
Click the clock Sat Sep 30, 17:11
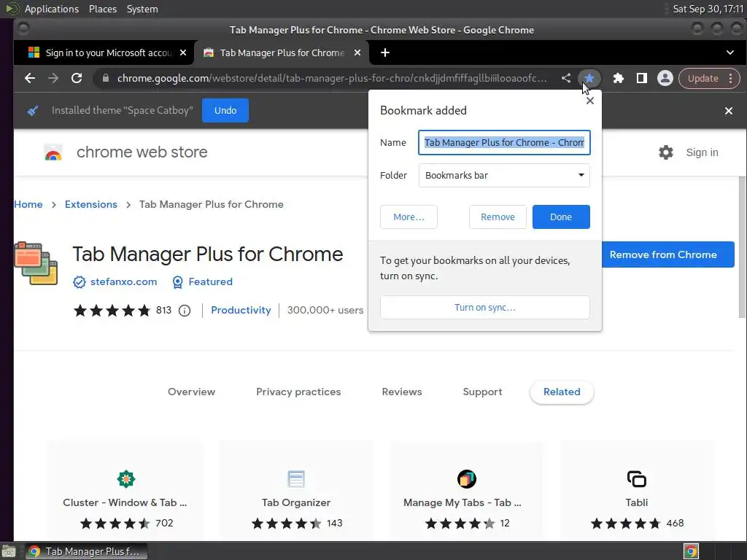point(708,9)
